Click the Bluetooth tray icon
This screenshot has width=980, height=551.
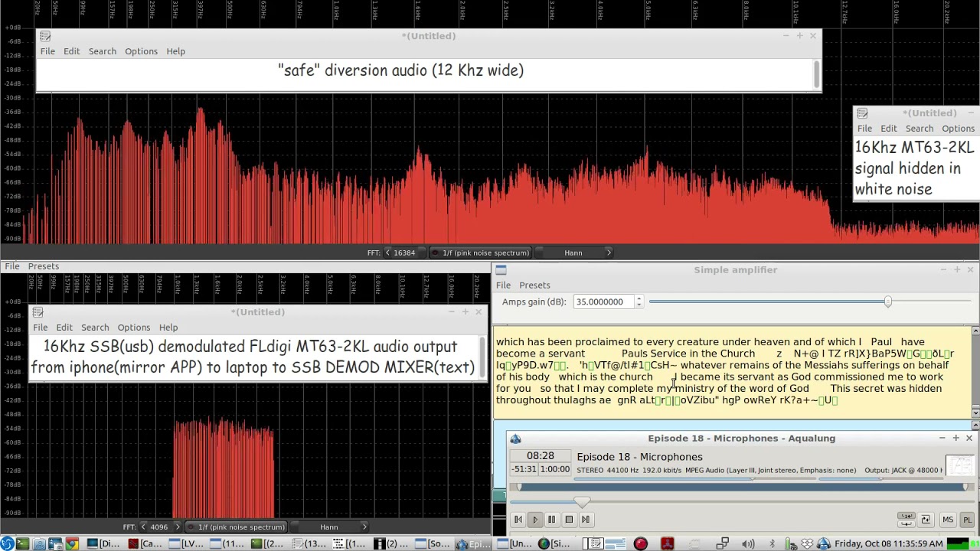click(x=772, y=544)
